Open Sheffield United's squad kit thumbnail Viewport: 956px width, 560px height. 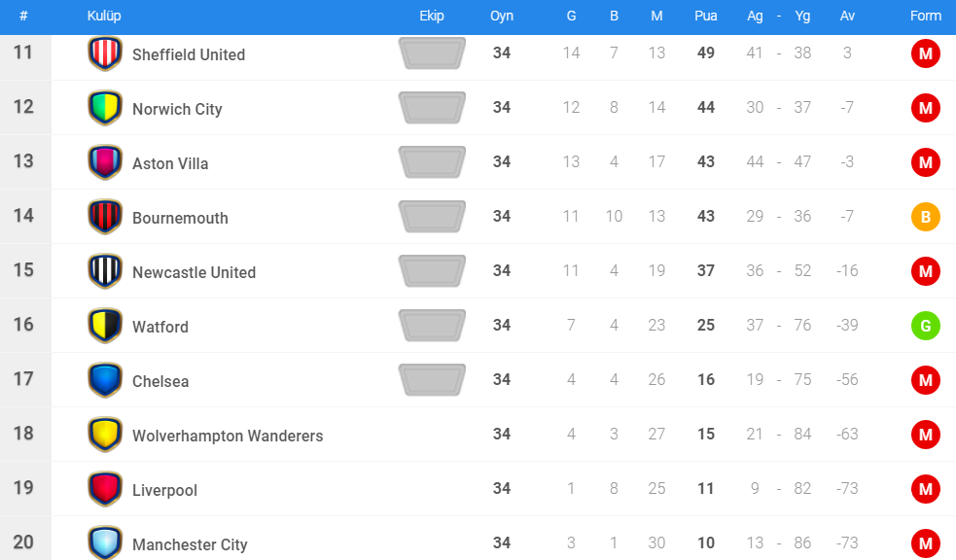point(432,53)
